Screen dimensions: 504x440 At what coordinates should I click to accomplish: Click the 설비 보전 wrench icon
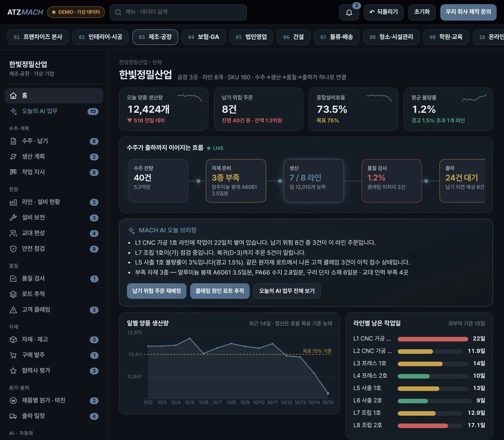[x=13, y=217]
